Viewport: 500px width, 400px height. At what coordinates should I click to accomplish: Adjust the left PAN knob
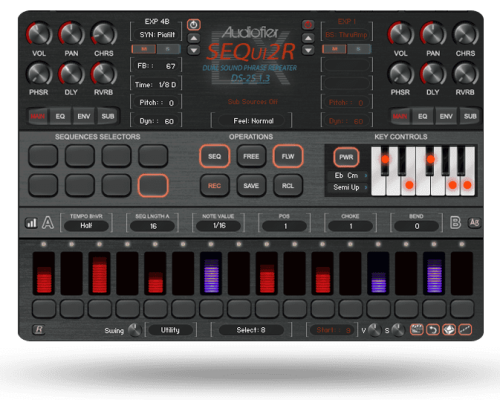[71, 34]
